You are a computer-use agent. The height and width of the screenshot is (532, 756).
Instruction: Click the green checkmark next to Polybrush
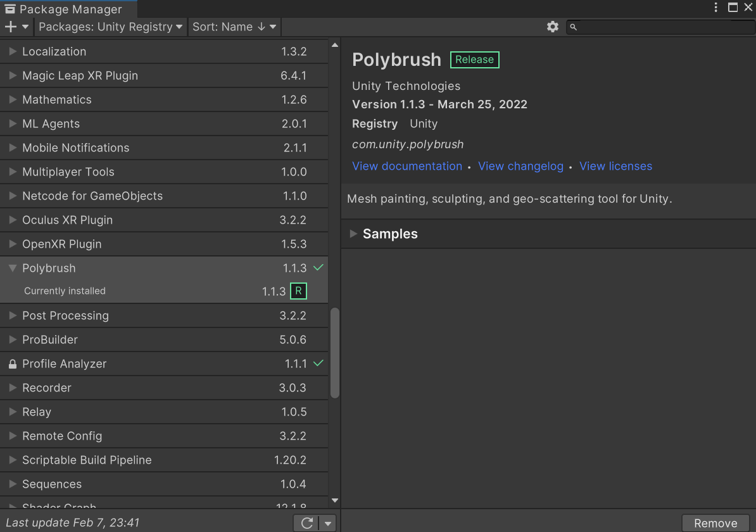coord(318,267)
